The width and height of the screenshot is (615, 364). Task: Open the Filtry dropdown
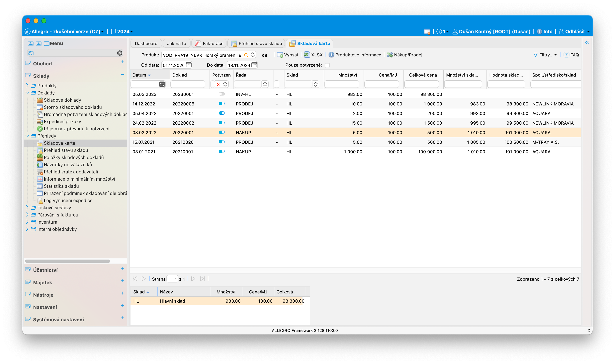coord(545,55)
